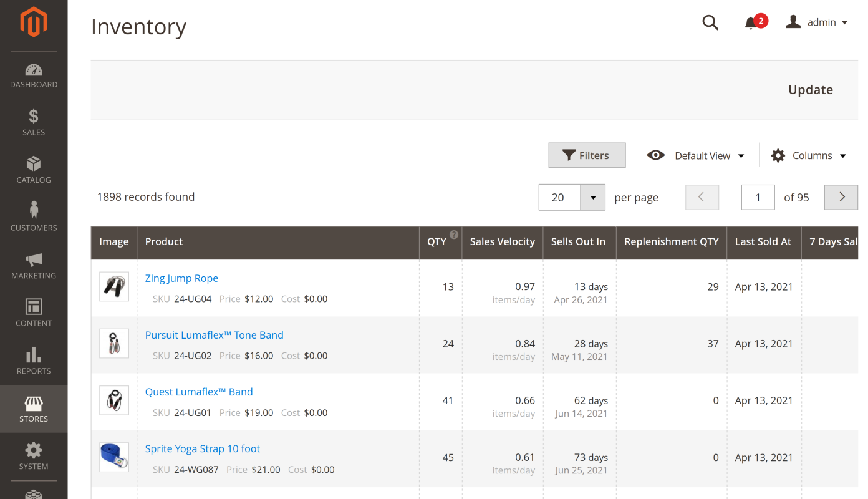The image size is (868, 499).
Task: Expand the Columns gear dropdown
Action: click(809, 155)
